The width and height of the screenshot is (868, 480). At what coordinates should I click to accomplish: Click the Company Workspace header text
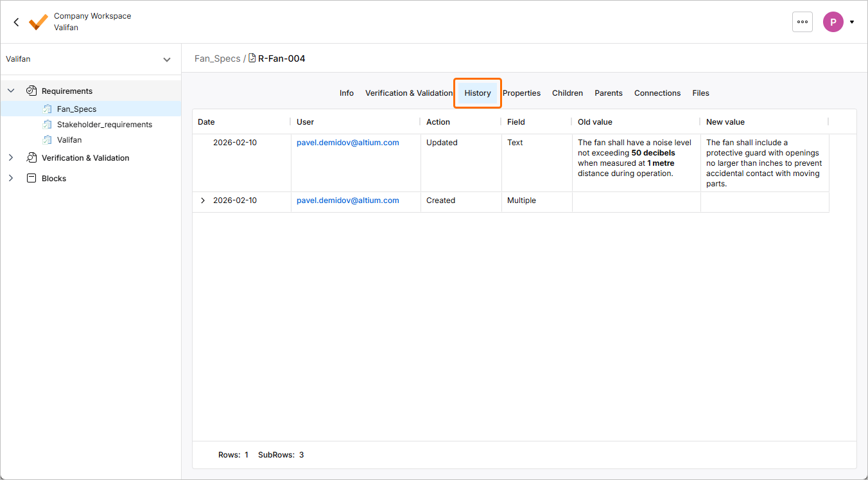point(92,16)
